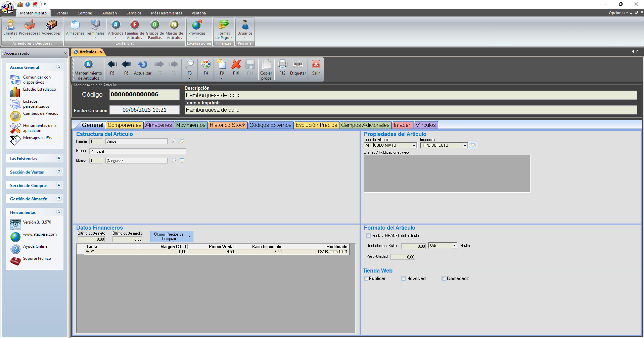This screenshot has width=644, height=338.
Task: Open Cambios de Precios link
Action: (41, 113)
